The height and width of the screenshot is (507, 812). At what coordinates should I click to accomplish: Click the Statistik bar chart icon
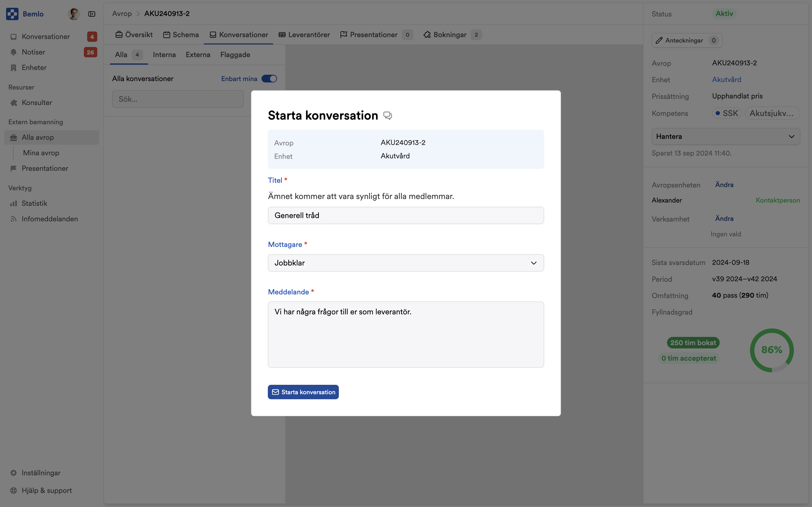point(13,203)
